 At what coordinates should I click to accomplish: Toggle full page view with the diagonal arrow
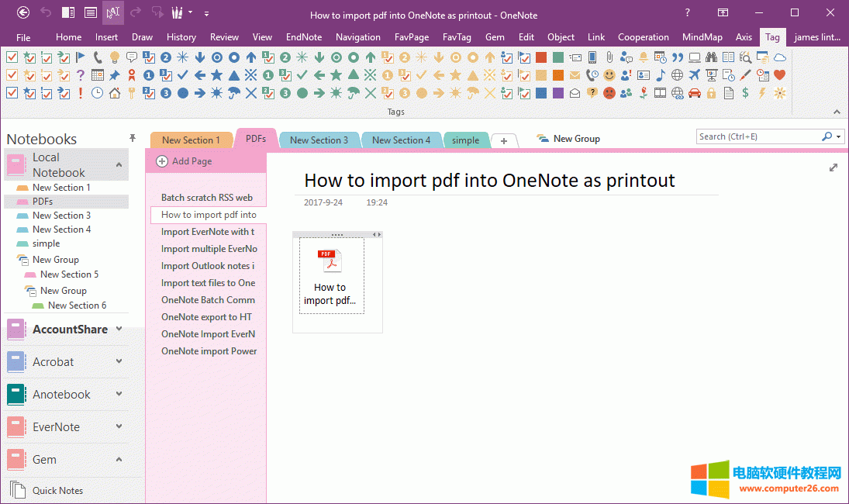click(x=833, y=167)
